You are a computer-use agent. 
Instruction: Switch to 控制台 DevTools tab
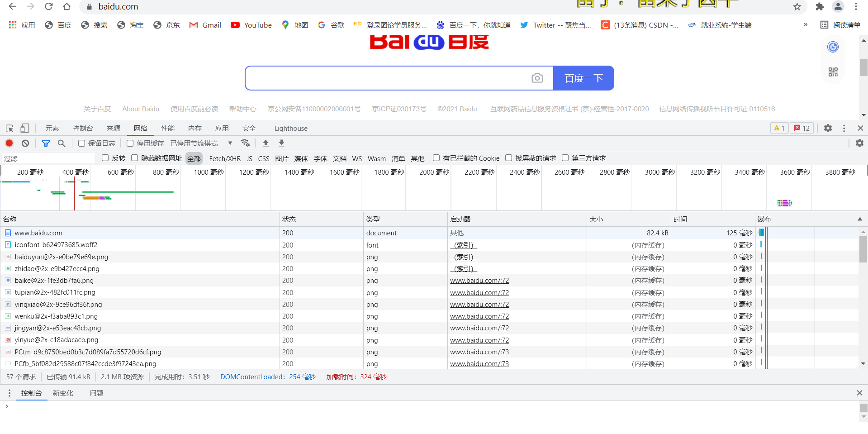pos(83,129)
